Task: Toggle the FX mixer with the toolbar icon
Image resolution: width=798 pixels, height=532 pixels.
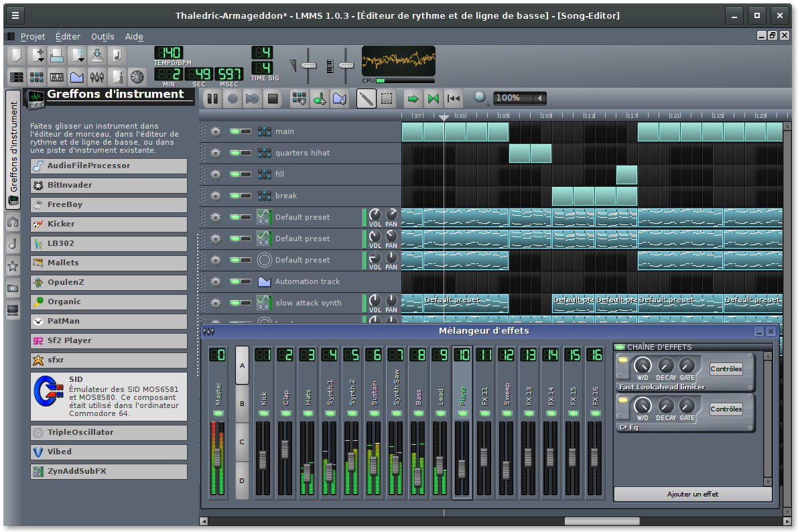Action: 96,77
